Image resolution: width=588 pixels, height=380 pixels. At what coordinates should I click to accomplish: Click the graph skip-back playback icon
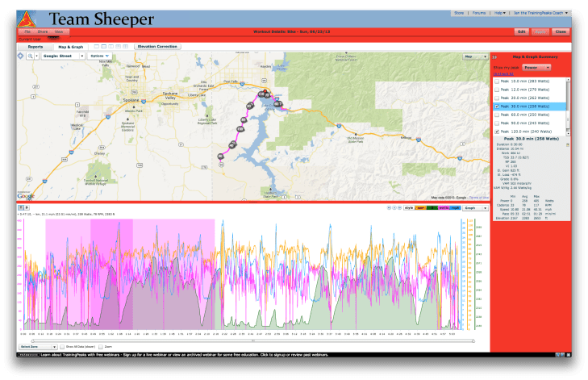(x=390, y=207)
